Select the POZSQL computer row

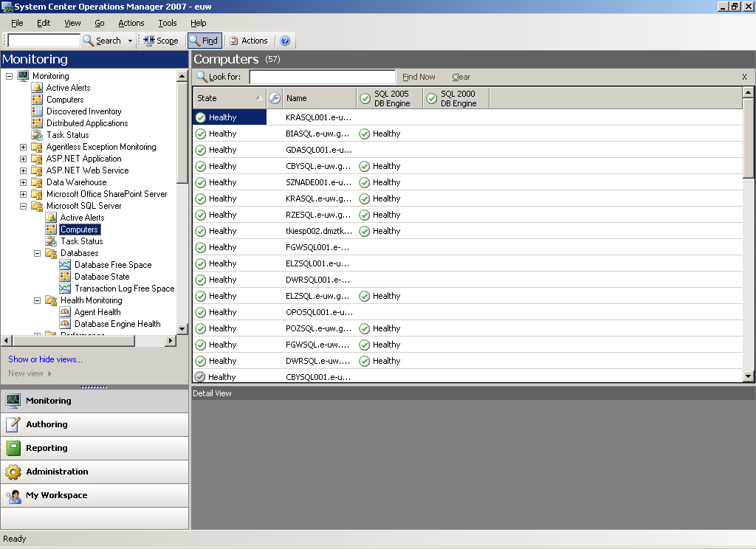pos(467,328)
